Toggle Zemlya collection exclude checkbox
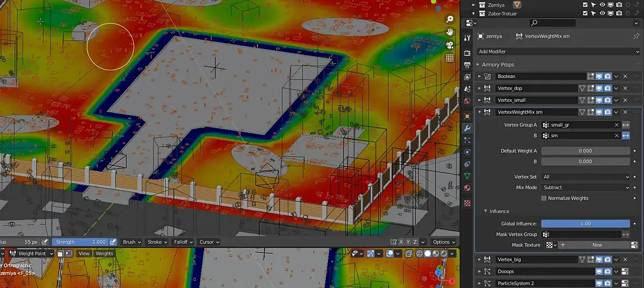 [x=585, y=5]
